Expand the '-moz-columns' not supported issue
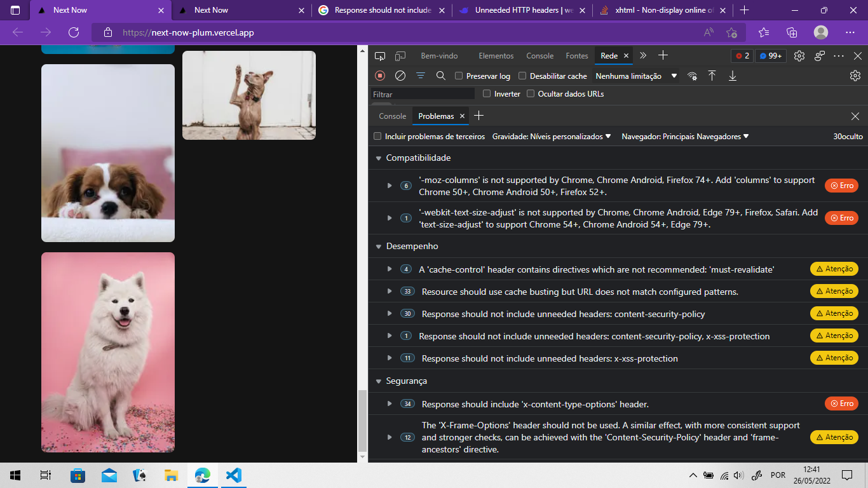Screen dimensions: 868x488 click(390, 186)
